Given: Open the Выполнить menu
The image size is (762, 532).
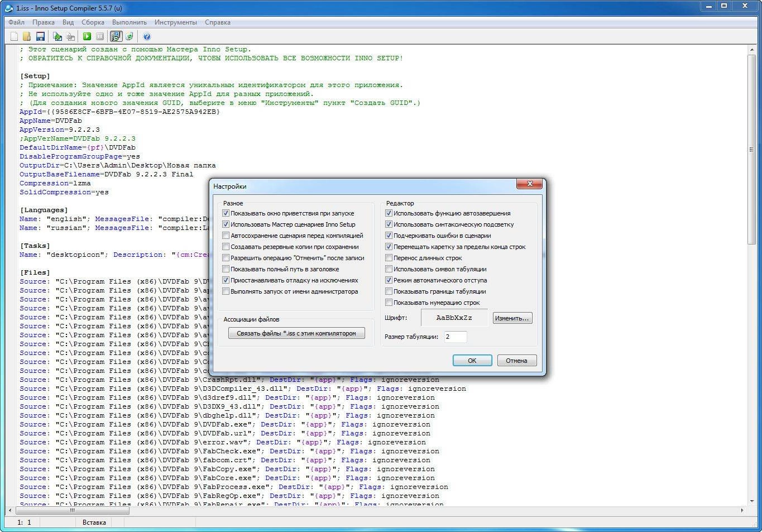Looking at the screenshot, I should [x=129, y=22].
